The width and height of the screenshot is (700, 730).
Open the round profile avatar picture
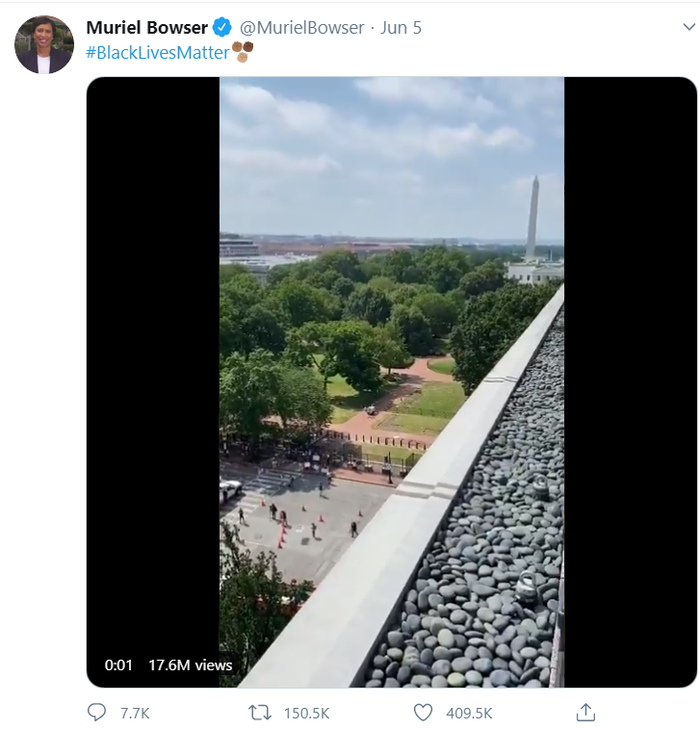43,44
